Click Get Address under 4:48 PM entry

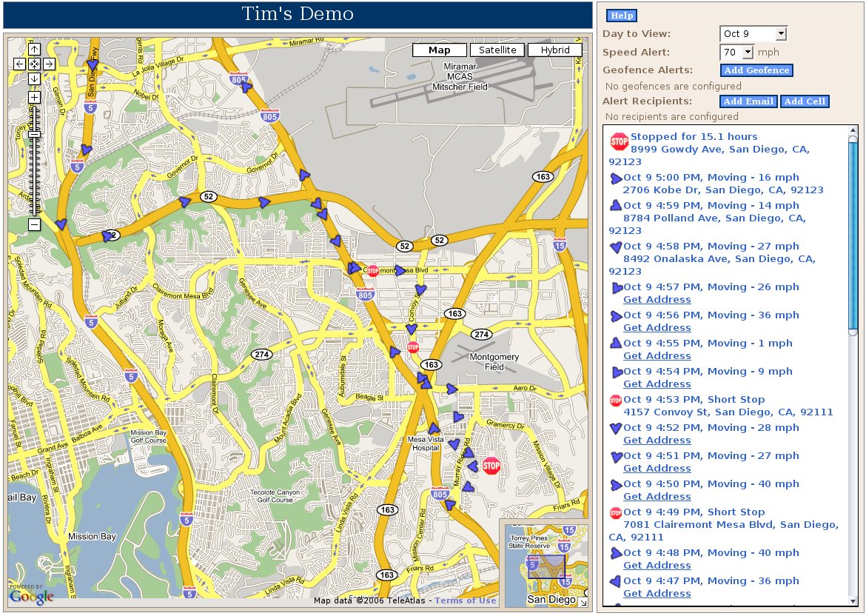click(657, 565)
